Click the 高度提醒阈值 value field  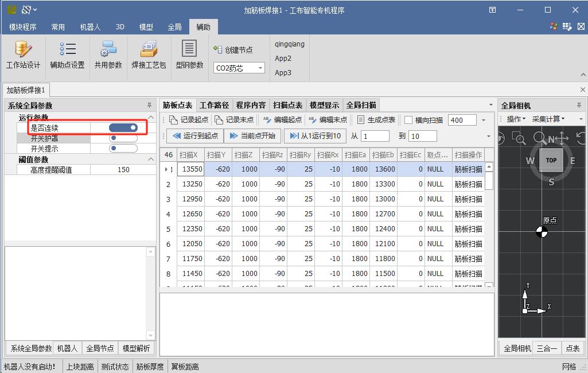[123, 170]
